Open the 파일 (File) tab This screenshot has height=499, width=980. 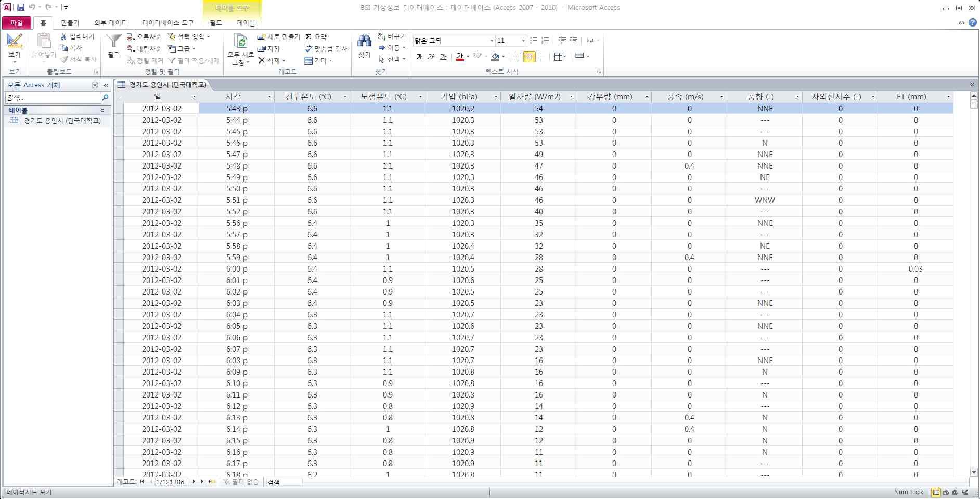[17, 23]
